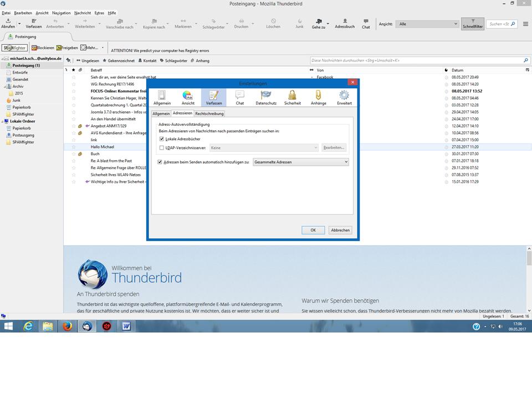Viewport: 532px width, 399px height.
Task: Sort messages by Datum column
Action: coord(457,70)
